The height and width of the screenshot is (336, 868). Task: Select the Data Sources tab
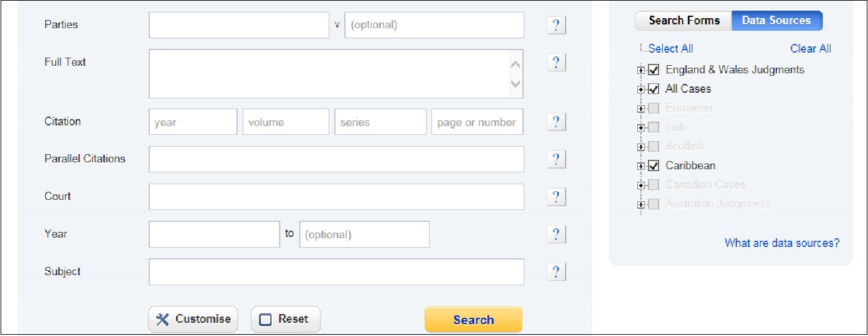tap(776, 21)
